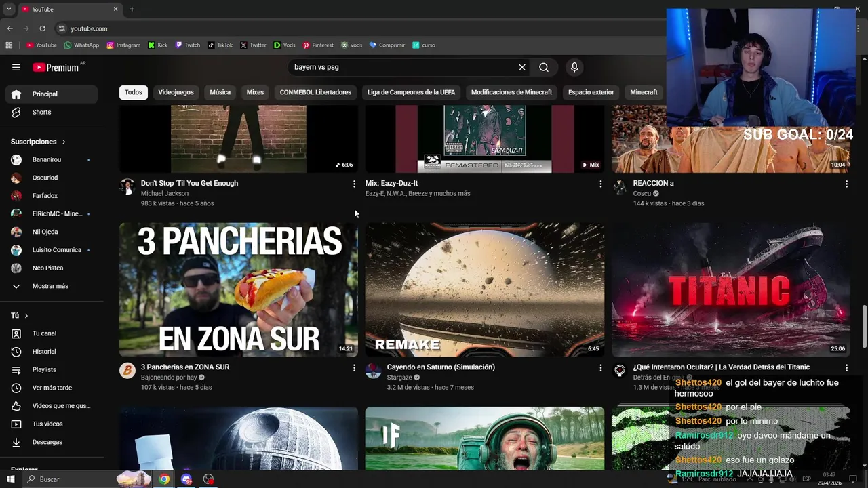The image size is (868, 488).
Task: Open Playlists in the sidebar
Action: click(x=52, y=369)
